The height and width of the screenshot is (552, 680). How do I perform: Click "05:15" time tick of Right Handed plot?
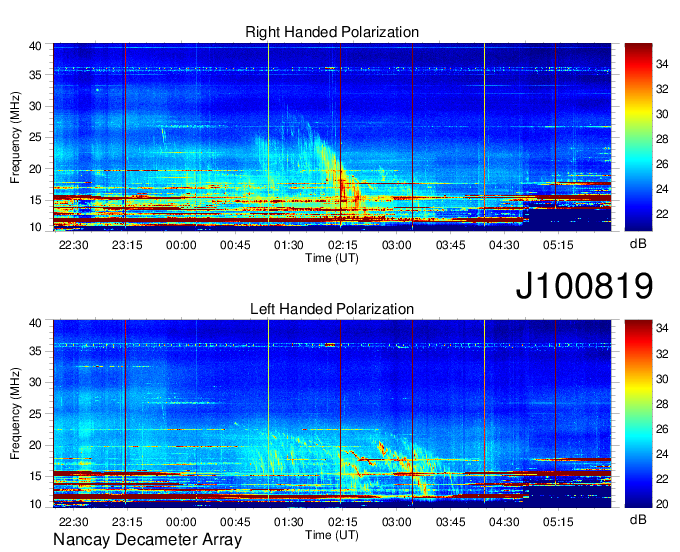click(558, 245)
